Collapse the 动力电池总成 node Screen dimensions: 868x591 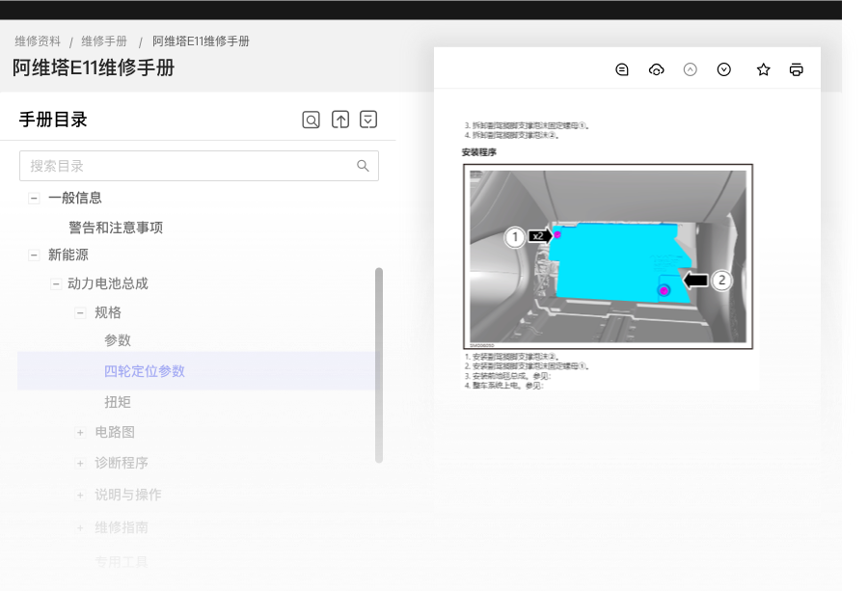[x=56, y=283]
